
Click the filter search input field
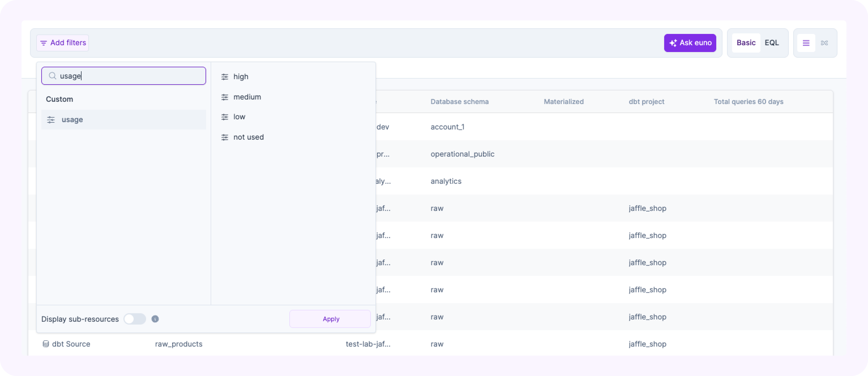click(135, 76)
